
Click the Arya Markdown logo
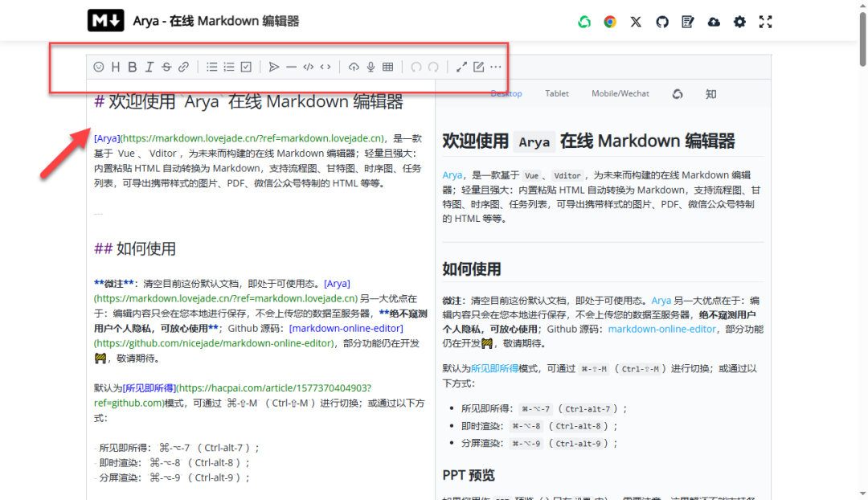pyautogui.click(x=106, y=20)
